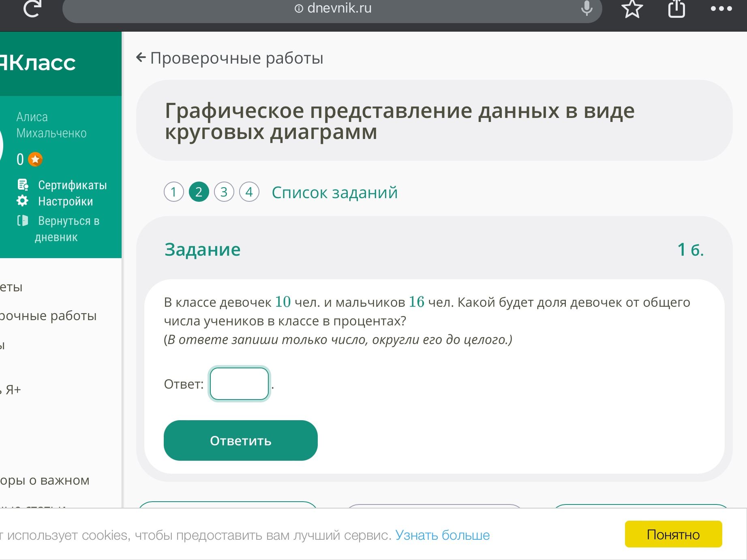Click the ЯКласс logo
Viewport: 747px width, 560px height.
click(x=38, y=63)
